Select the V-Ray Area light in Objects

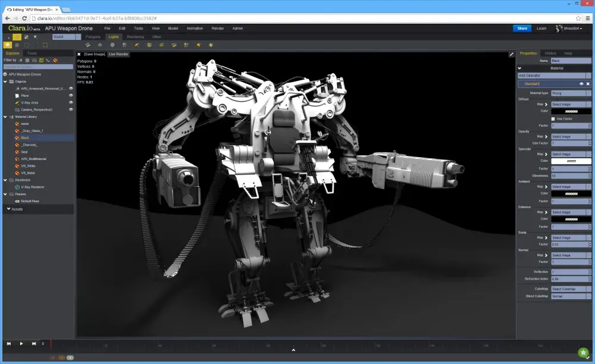click(29, 102)
